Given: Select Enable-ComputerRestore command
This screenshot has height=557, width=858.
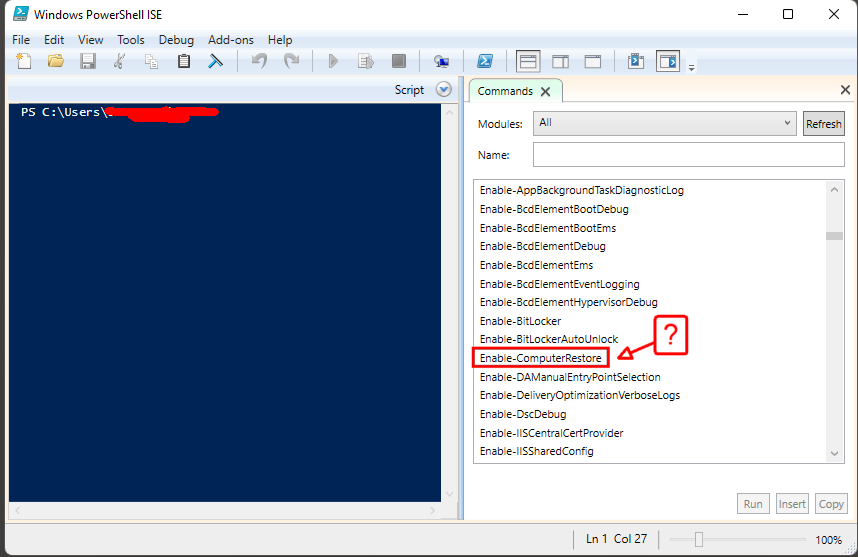Looking at the screenshot, I should point(541,358).
